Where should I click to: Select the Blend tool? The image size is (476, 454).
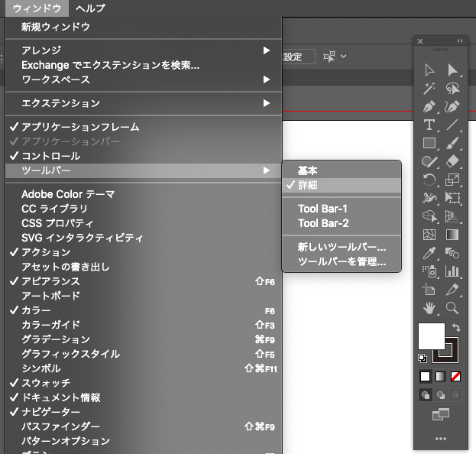point(452,253)
